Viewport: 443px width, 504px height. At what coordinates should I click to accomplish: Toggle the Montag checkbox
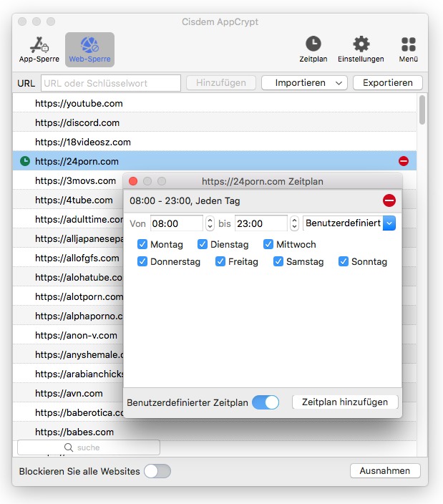click(142, 244)
